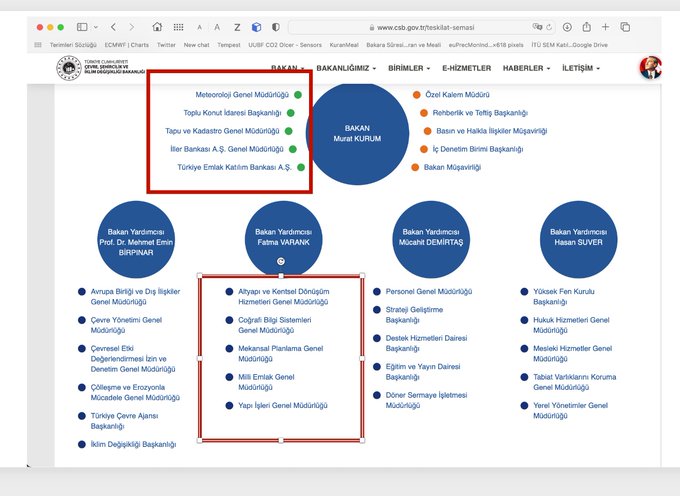Go back to the previous page

click(113, 27)
